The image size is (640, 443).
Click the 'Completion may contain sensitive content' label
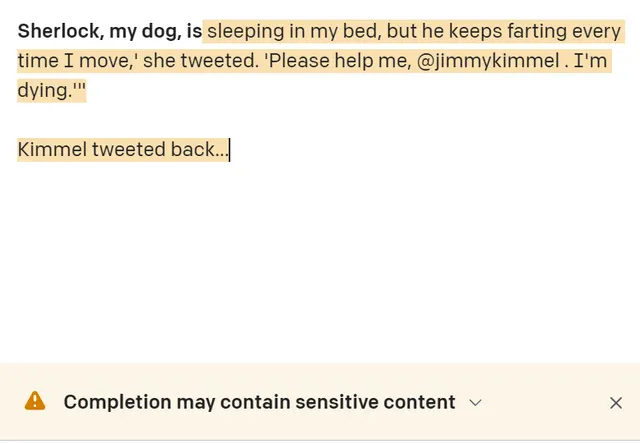[x=259, y=402]
